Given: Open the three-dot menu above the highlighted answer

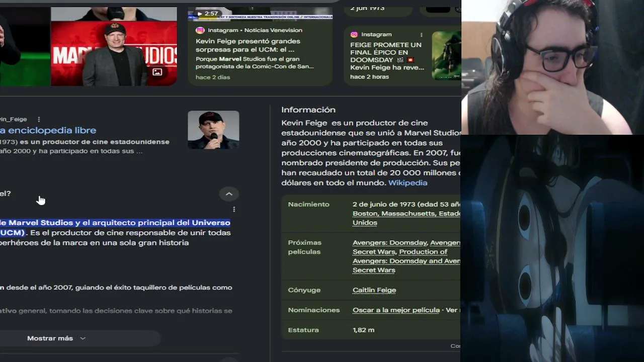Looking at the screenshot, I should click(x=234, y=209).
